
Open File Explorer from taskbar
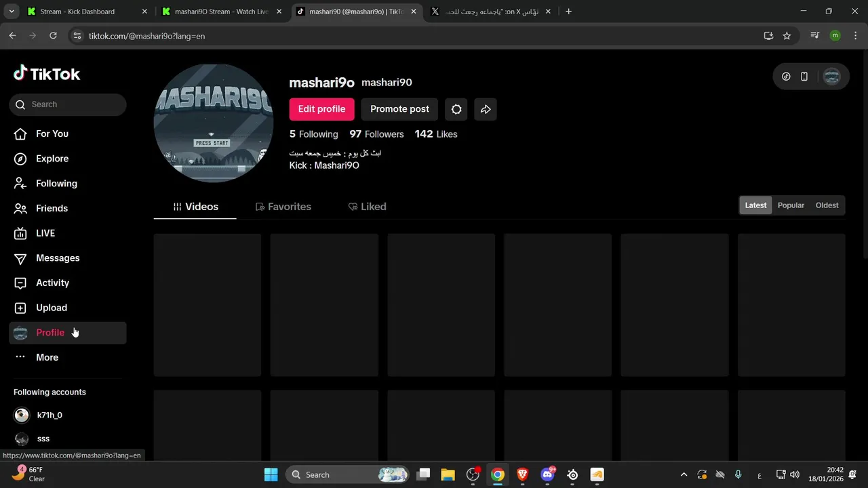(x=448, y=474)
